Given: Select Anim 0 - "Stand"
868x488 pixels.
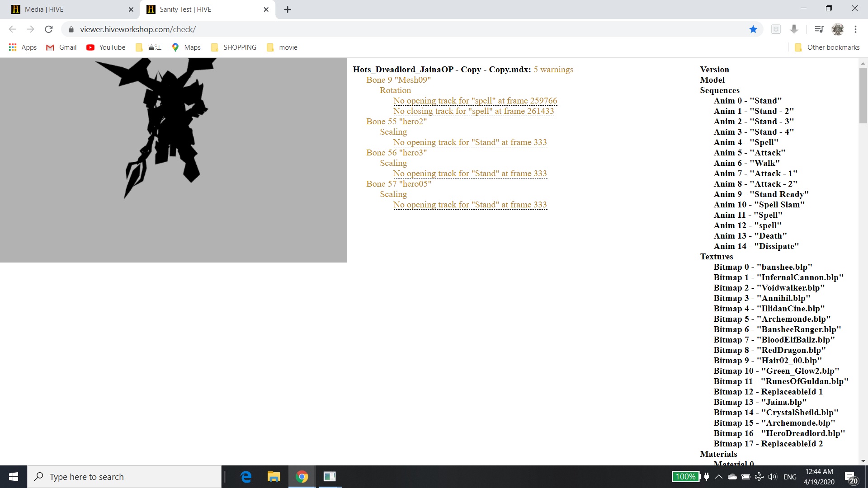Looking at the screenshot, I should (x=748, y=101).
